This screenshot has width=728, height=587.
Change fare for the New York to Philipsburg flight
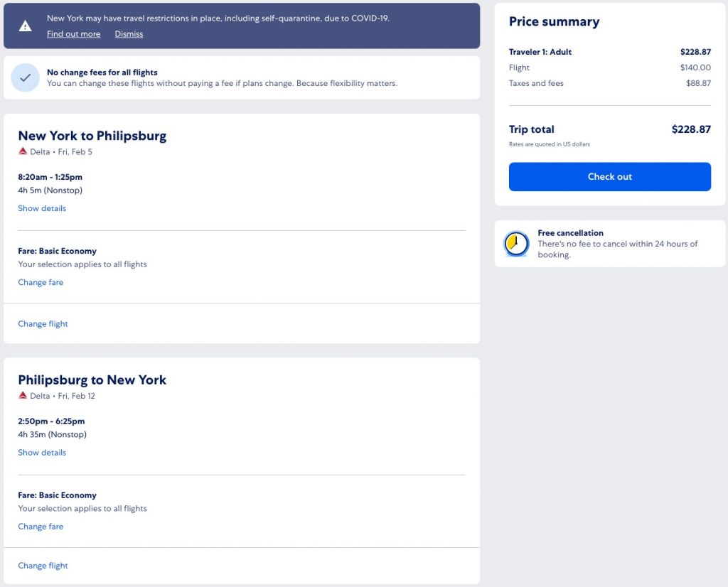coord(41,282)
